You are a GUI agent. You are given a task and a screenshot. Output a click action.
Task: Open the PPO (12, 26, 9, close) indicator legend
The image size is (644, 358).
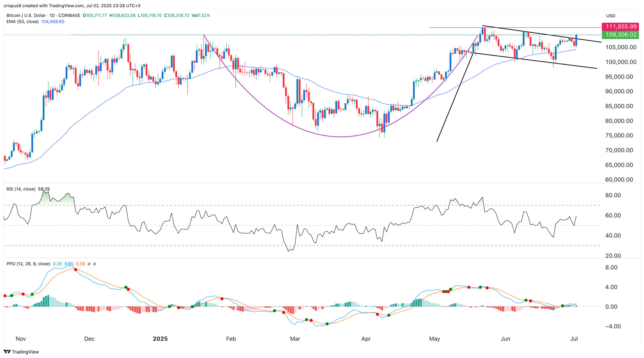click(x=28, y=264)
